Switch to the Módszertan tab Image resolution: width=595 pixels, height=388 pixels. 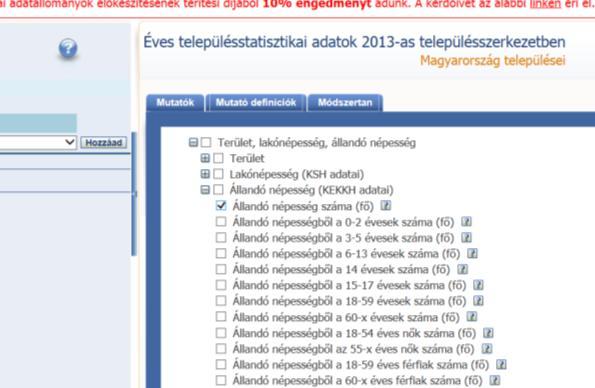click(345, 103)
